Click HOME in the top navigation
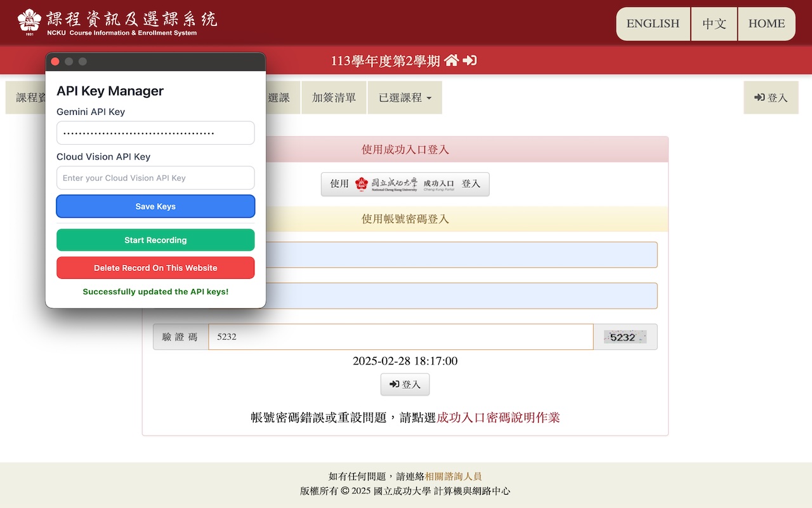Screen dimensions: 812x508 [x=766, y=23]
